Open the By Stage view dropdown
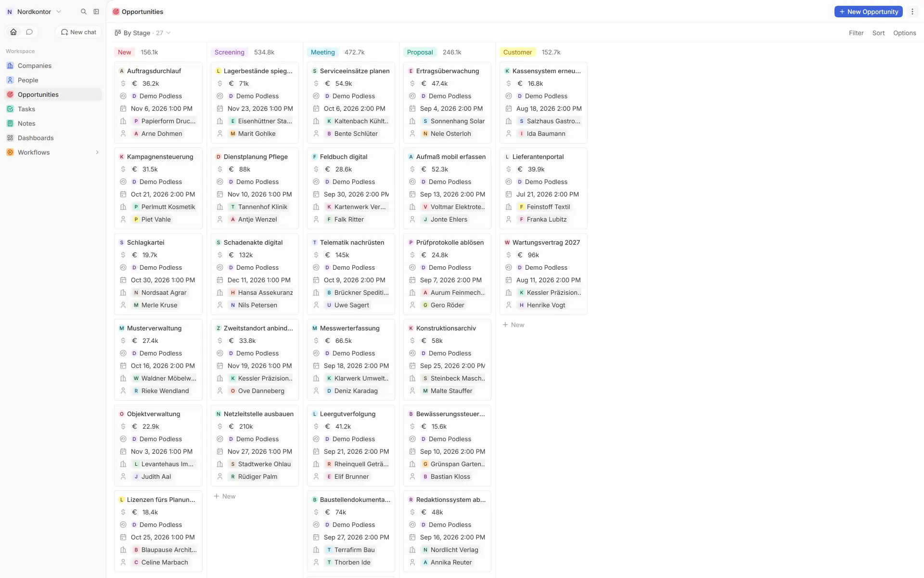 [x=142, y=33]
